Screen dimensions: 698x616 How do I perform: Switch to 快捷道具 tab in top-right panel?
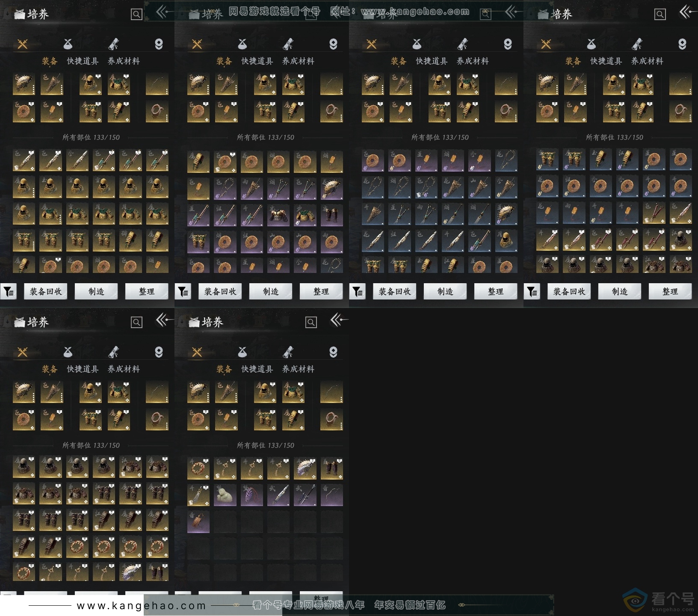point(606,61)
